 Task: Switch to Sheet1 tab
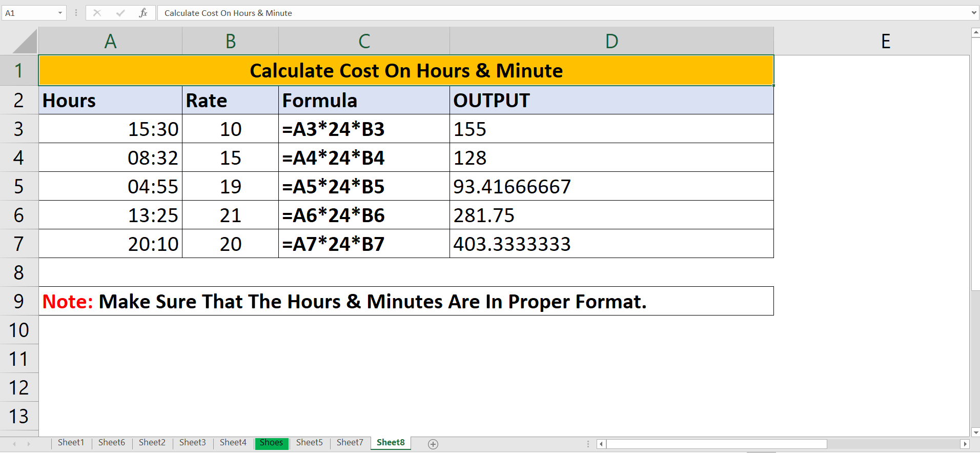(71, 442)
